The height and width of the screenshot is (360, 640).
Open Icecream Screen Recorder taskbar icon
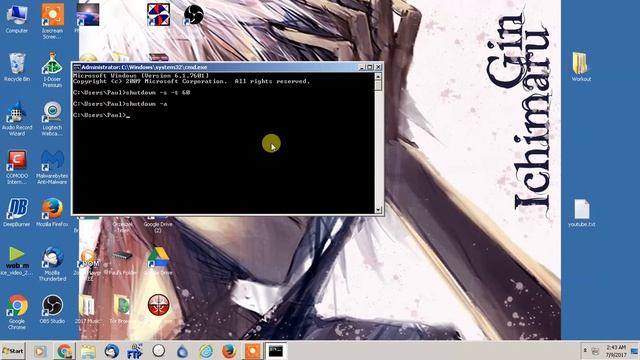[x=252, y=351]
